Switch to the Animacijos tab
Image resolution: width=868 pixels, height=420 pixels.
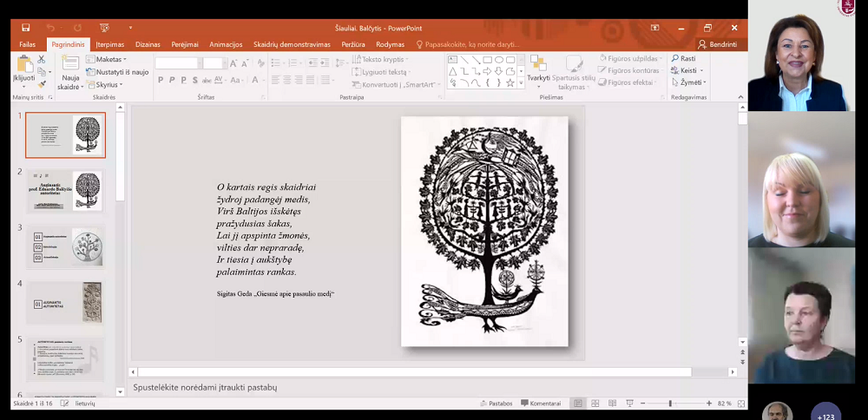click(226, 44)
